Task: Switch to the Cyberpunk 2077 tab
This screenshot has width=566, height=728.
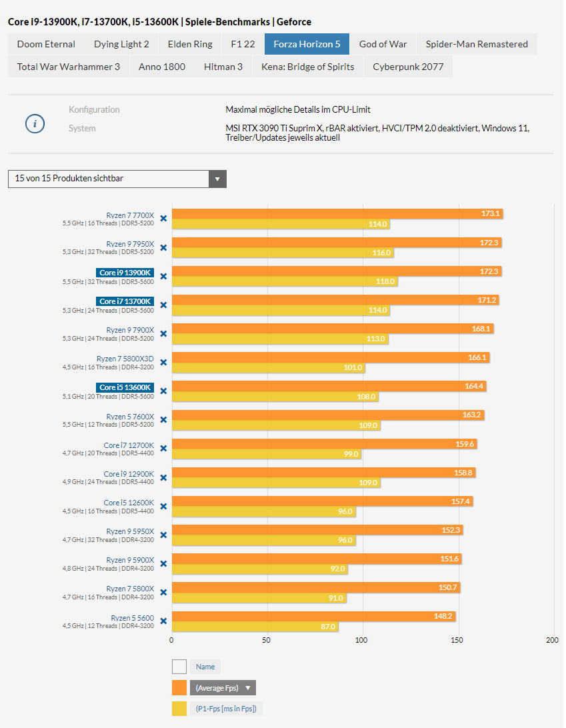Action: click(408, 67)
